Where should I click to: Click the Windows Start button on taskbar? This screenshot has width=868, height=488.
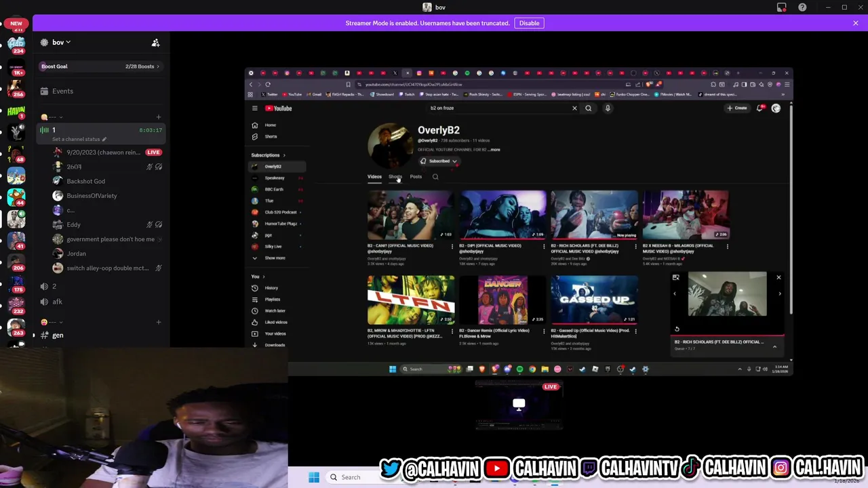[x=314, y=477]
